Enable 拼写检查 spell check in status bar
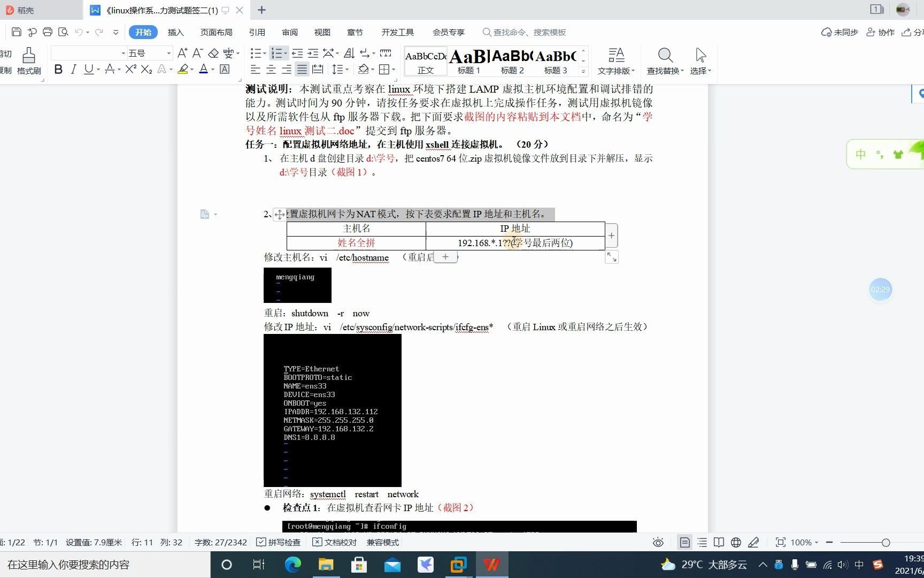 pos(279,542)
